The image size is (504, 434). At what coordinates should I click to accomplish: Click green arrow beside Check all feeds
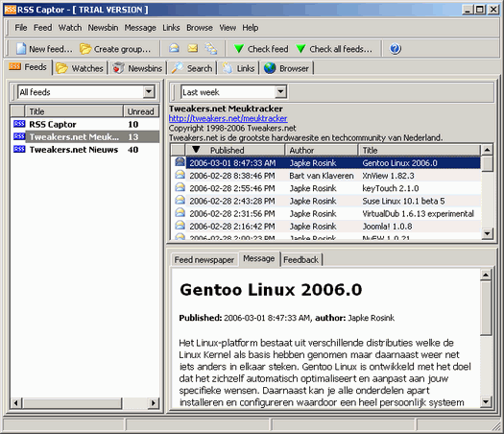[x=300, y=49]
